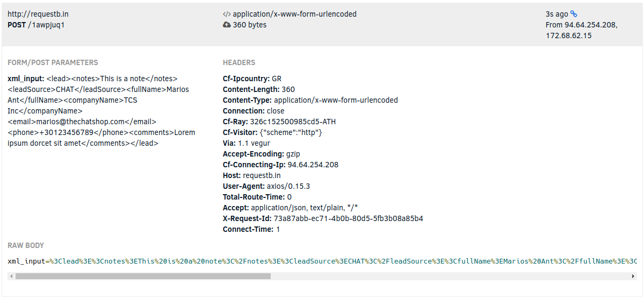Viewport: 644px width, 298px height.
Task: Click the 360 bytes size text
Action: point(249,25)
